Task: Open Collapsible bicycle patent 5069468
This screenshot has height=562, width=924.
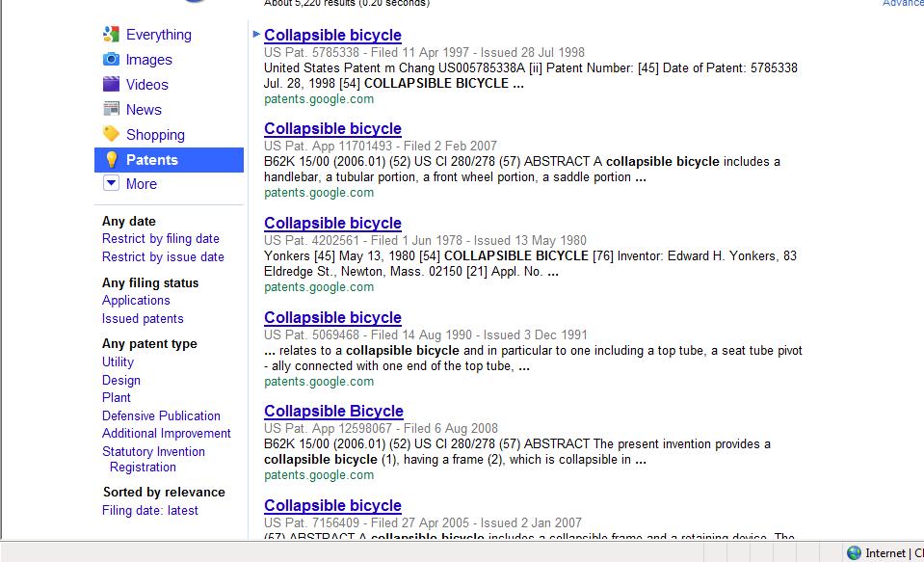Action: pyautogui.click(x=332, y=317)
